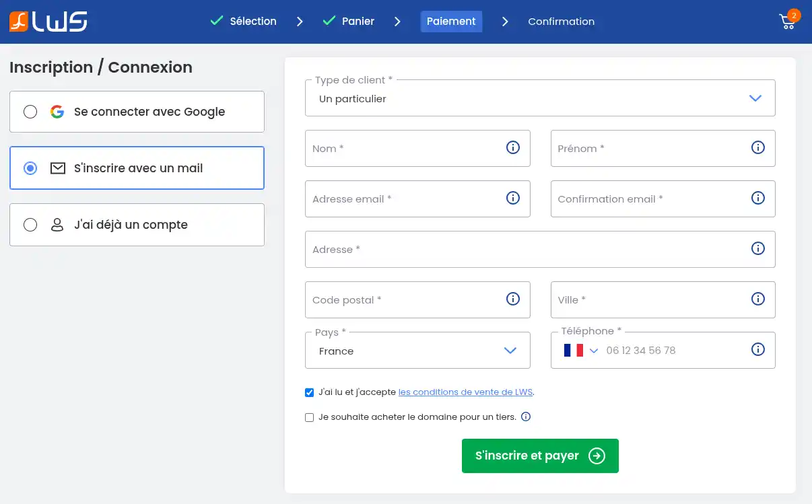Click info icon in Adresse email field
812x504 pixels.
[x=513, y=198]
